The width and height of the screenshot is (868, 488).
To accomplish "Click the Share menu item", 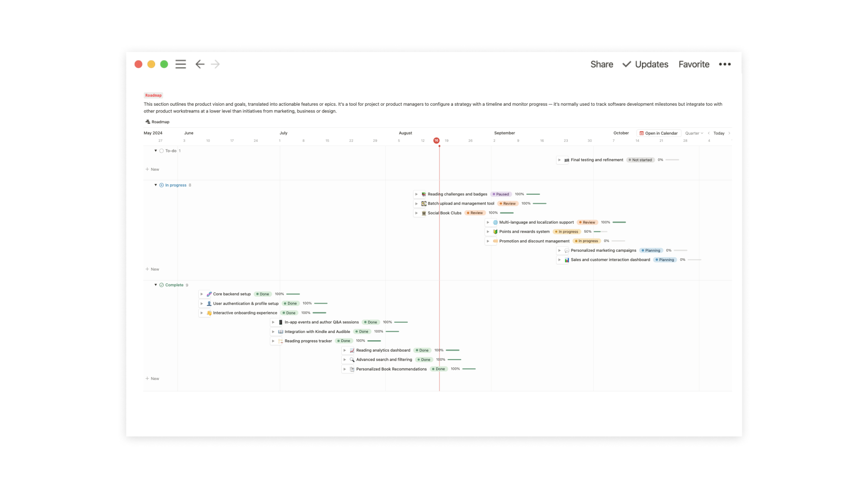I will 602,64.
